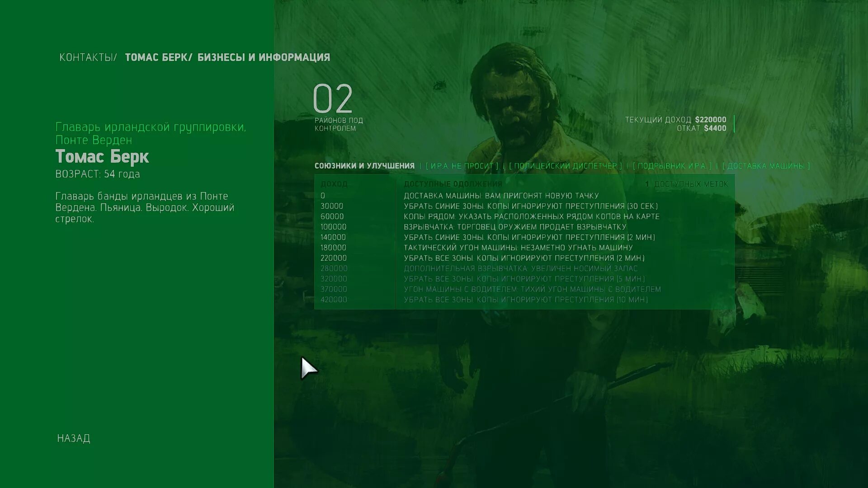868x488 pixels.
Task: Select the 30000 income blue zones favor
Action: coord(530,206)
